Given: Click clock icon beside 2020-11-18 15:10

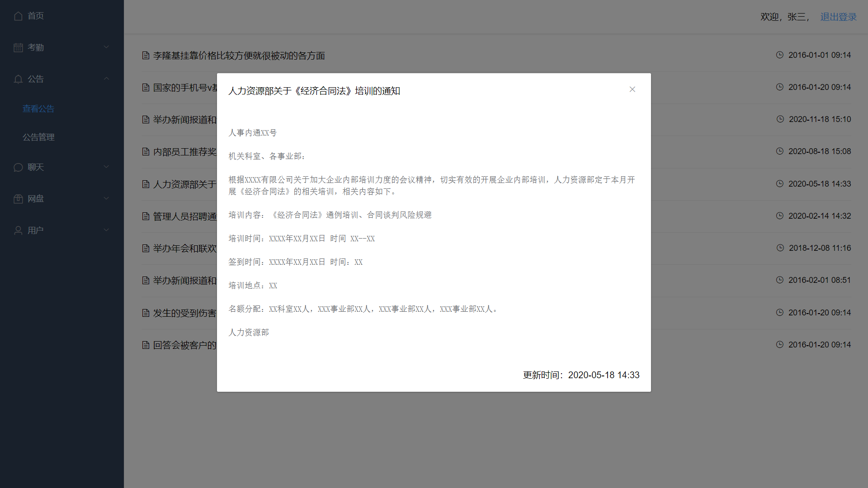Looking at the screenshot, I should (780, 119).
